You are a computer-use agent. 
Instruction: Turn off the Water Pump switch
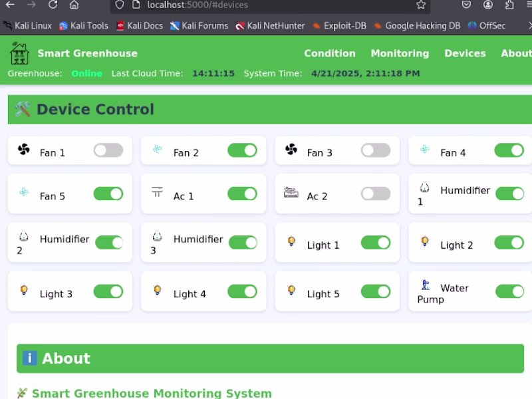click(x=510, y=291)
